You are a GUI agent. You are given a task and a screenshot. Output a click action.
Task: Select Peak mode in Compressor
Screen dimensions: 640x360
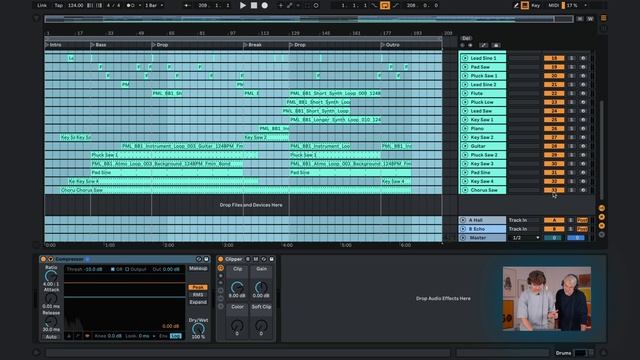pos(198,287)
